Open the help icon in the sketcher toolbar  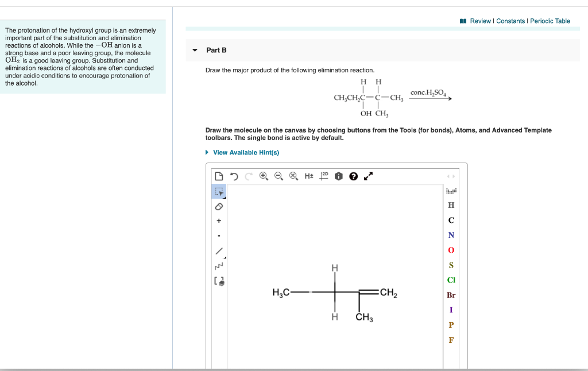(352, 176)
